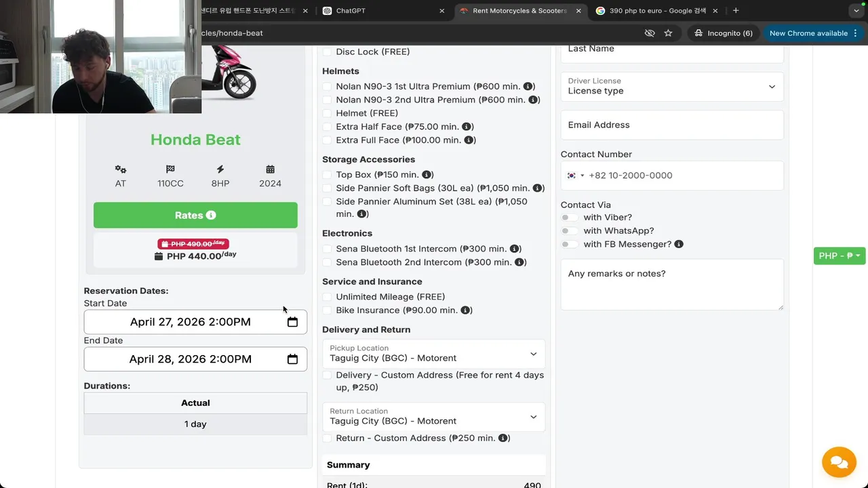Click info icon next to Nolan N90-3 1st Ultra Premium
The width and height of the screenshot is (868, 488).
(x=528, y=87)
